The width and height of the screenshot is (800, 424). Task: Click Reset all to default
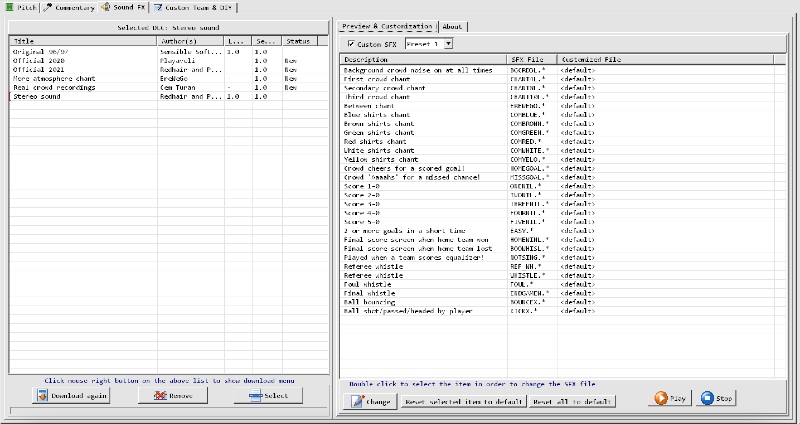pyautogui.click(x=572, y=401)
